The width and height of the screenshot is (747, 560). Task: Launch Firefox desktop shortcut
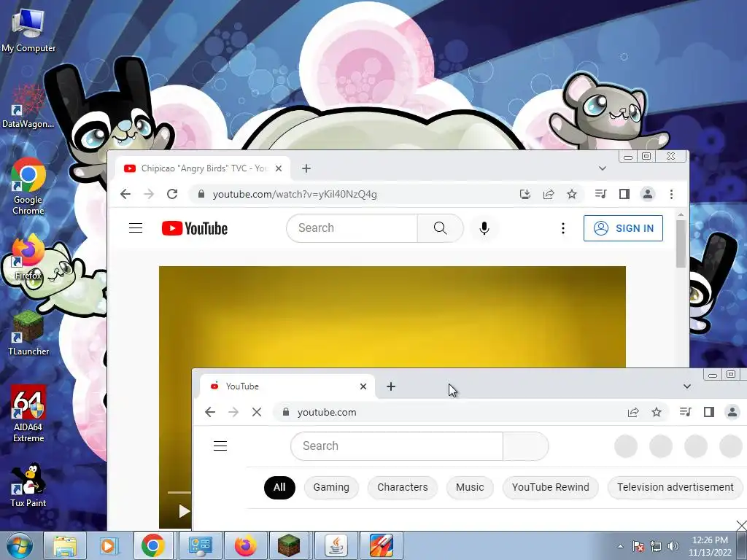pos(28,257)
